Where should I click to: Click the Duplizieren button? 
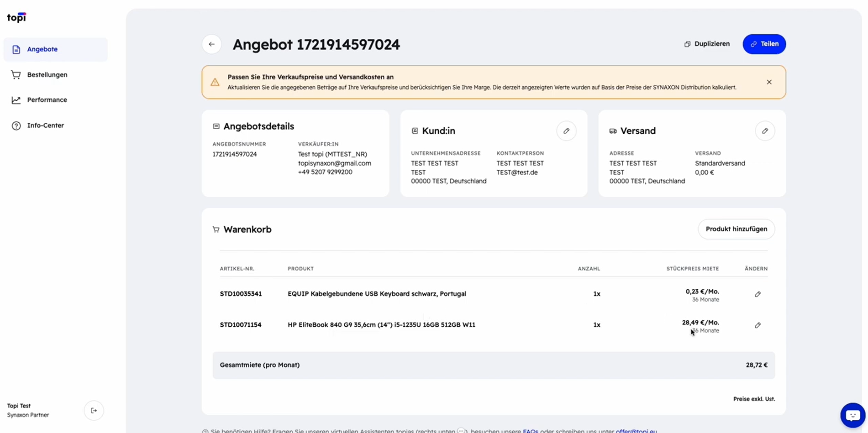coord(707,44)
